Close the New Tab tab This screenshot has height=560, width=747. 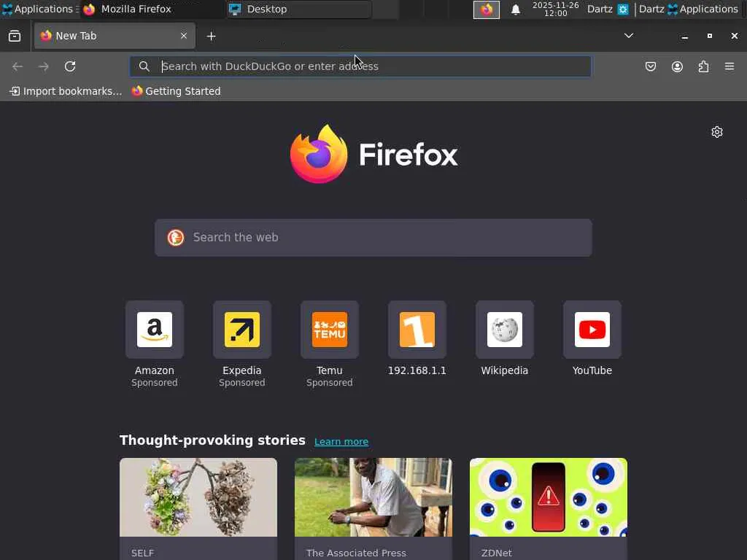coord(183,36)
